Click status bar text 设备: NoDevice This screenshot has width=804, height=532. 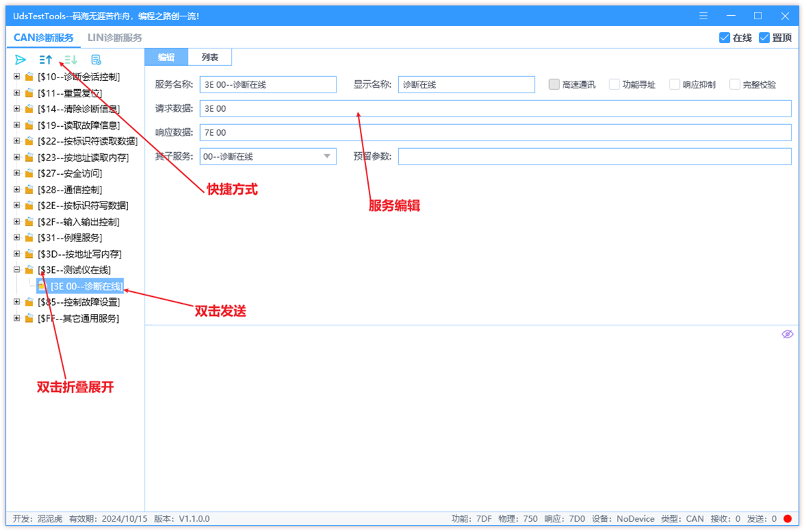point(623,519)
